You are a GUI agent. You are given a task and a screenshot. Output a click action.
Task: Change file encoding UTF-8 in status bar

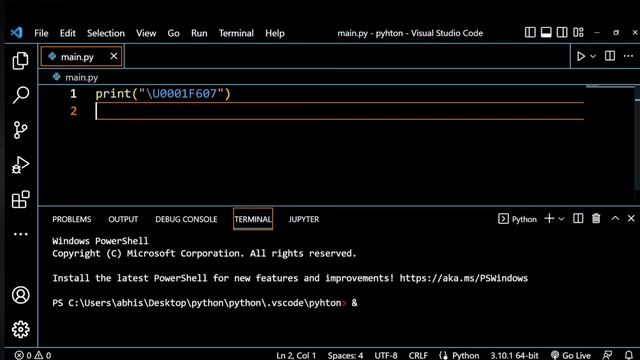tap(386, 355)
